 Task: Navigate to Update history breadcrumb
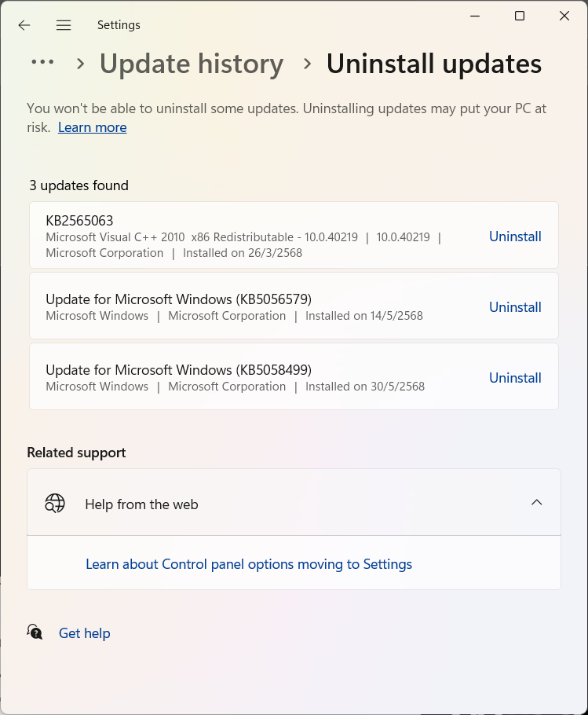(192, 64)
